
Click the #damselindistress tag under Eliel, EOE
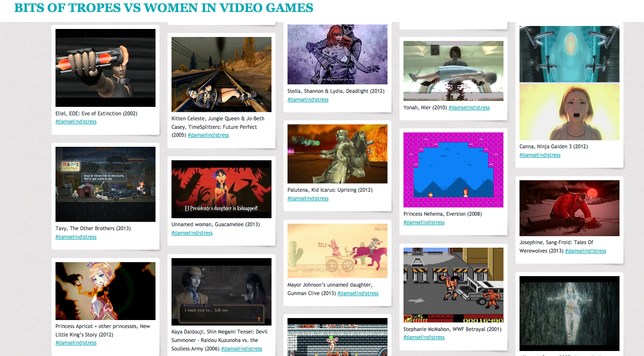click(76, 122)
